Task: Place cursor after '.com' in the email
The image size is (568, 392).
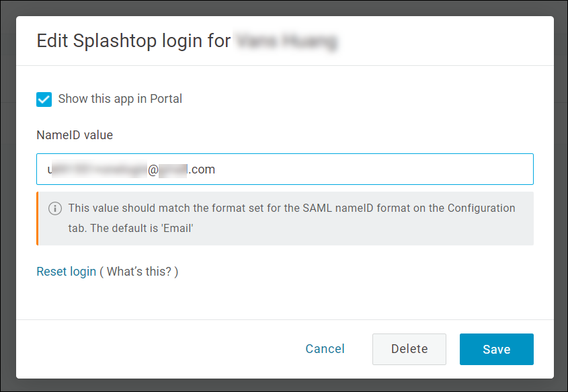Action: coord(216,169)
